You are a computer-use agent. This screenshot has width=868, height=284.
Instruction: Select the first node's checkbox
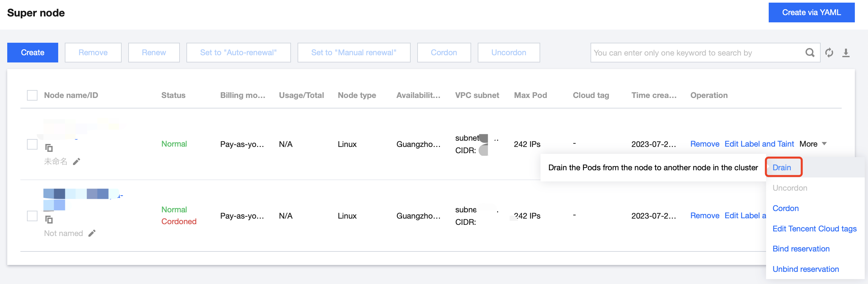coord(32,144)
